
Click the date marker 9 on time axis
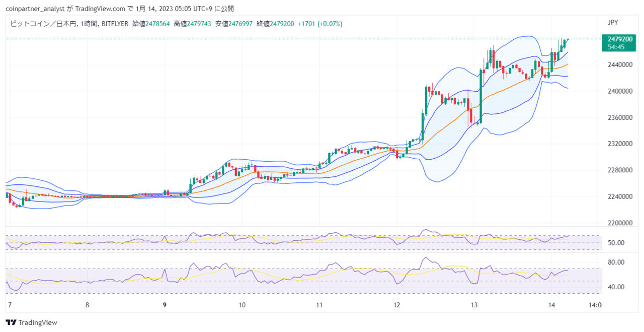pyautogui.click(x=165, y=305)
